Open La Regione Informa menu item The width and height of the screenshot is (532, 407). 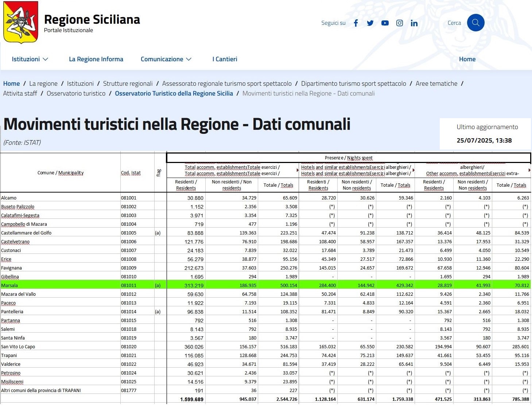96,59
